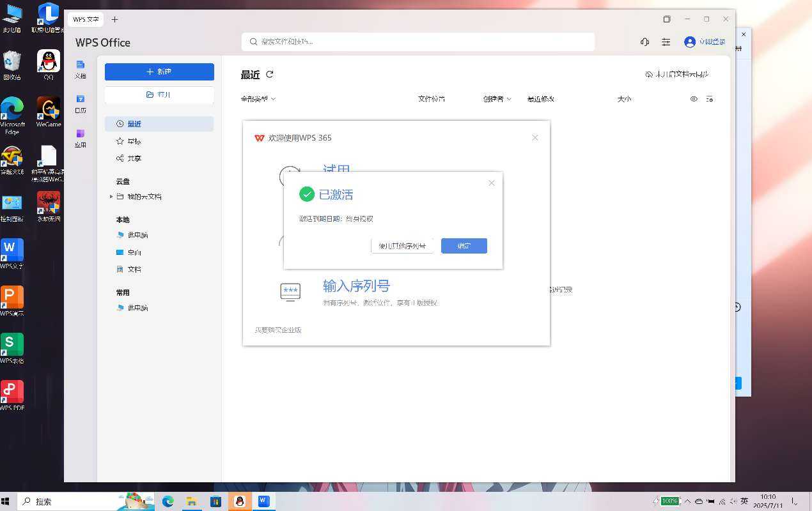This screenshot has width=812, height=511.
Task: Open 文档 in the left rail
Action: (x=80, y=69)
